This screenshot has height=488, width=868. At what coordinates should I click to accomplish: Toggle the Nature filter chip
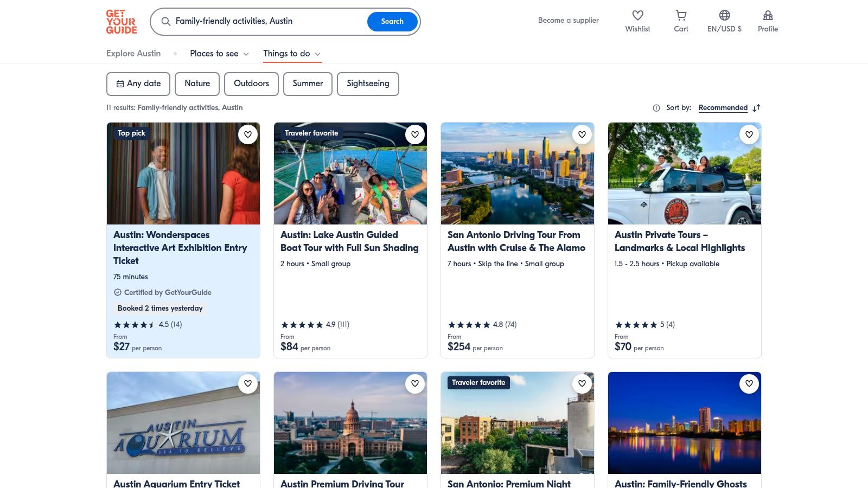(x=197, y=84)
